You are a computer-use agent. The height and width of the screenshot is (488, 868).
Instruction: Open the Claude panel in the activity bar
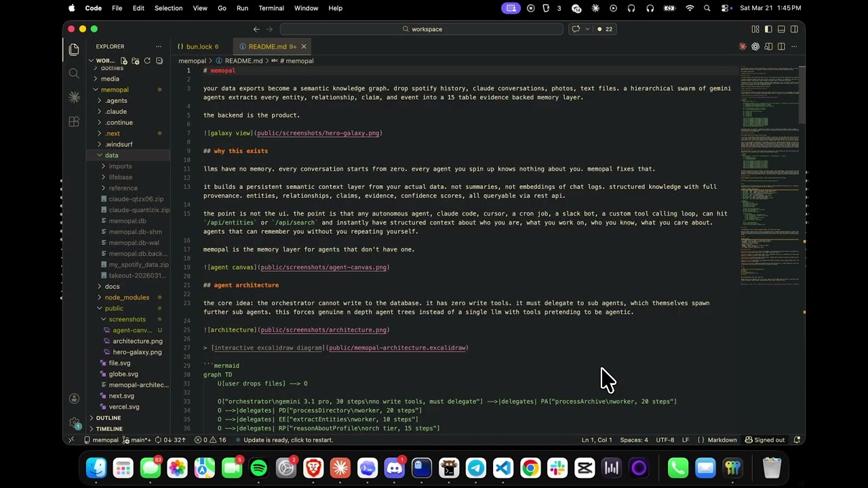[74, 98]
